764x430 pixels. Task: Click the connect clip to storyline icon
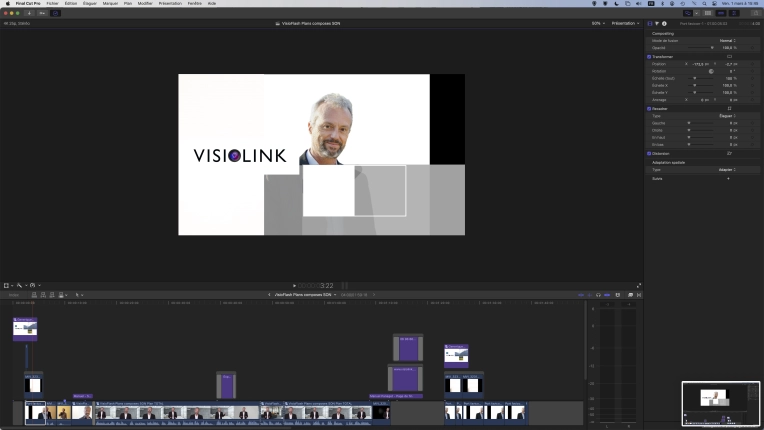[x=34, y=295]
